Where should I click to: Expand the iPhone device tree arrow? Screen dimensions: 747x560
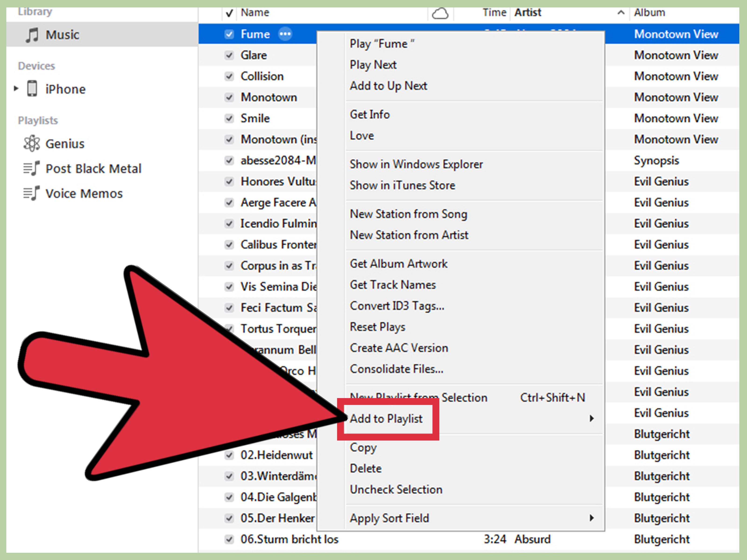pos(16,89)
